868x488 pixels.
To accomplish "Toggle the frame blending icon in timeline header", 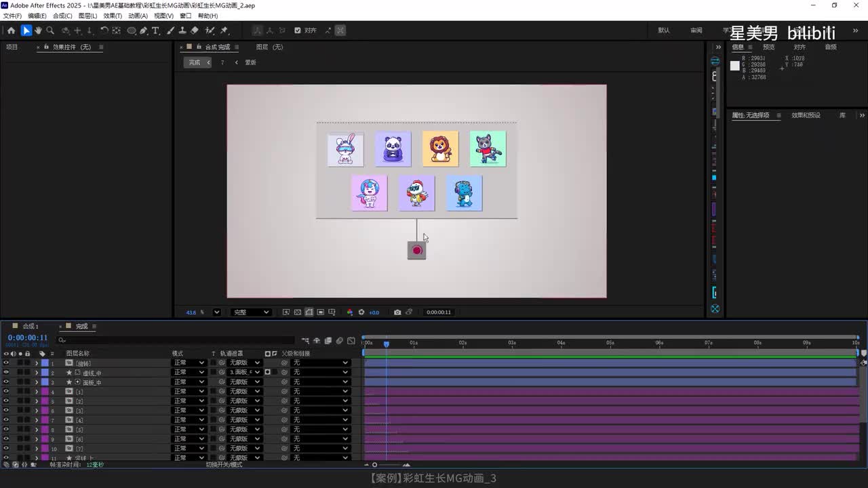I will click(x=328, y=340).
